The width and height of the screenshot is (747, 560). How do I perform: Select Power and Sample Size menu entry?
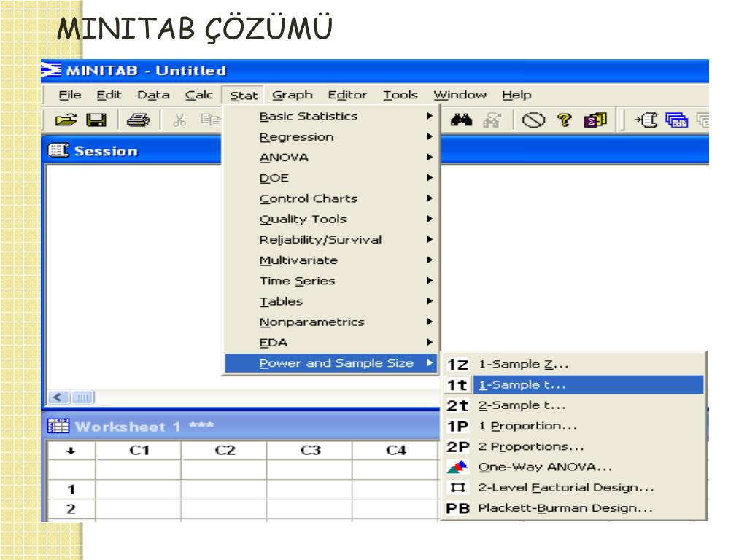331,363
